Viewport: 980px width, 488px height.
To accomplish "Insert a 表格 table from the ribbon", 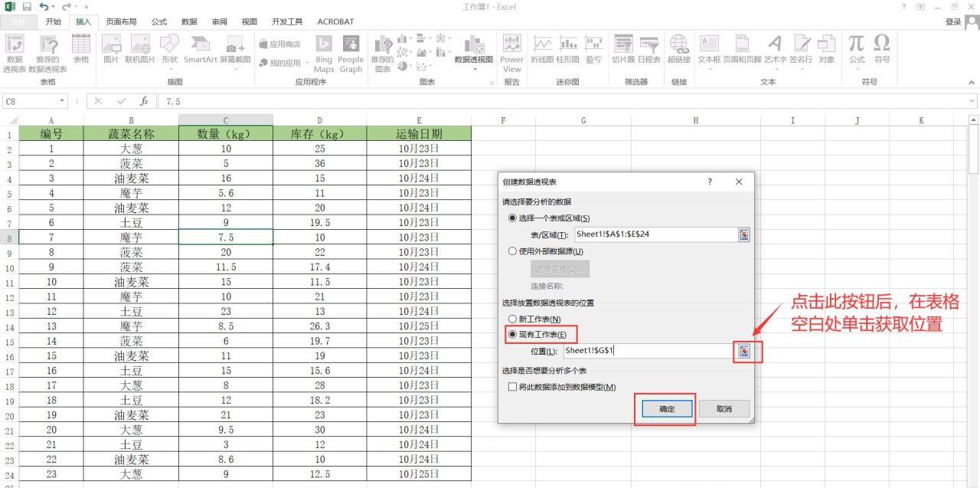I will (x=80, y=50).
